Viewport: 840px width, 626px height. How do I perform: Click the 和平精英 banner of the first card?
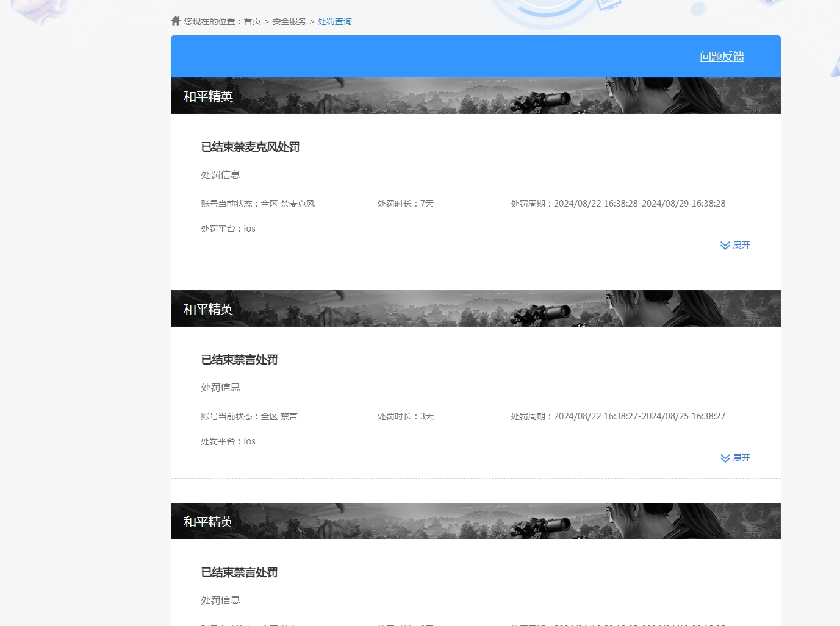pyautogui.click(x=208, y=96)
